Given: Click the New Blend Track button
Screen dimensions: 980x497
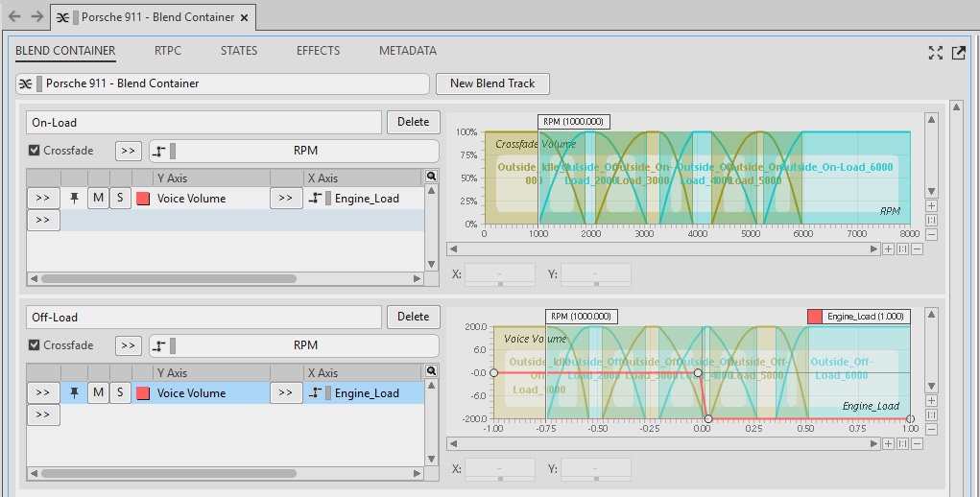Looking at the screenshot, I should tap(492, 83).
